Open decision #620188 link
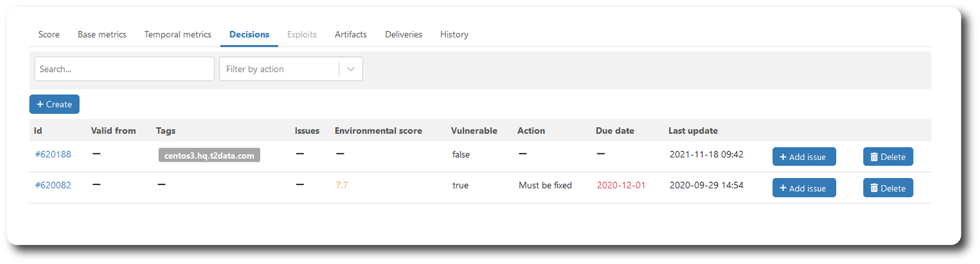The image size is (980, 264). point(53,154)
